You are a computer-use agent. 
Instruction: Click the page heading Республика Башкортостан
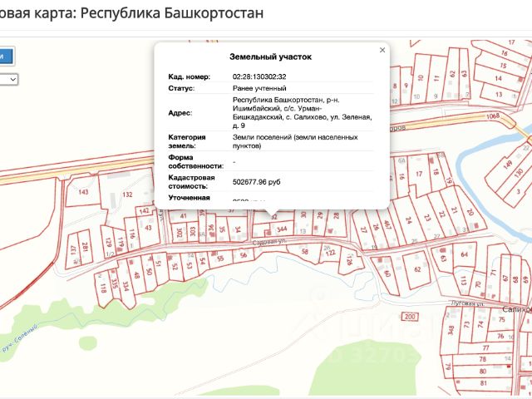172,13
